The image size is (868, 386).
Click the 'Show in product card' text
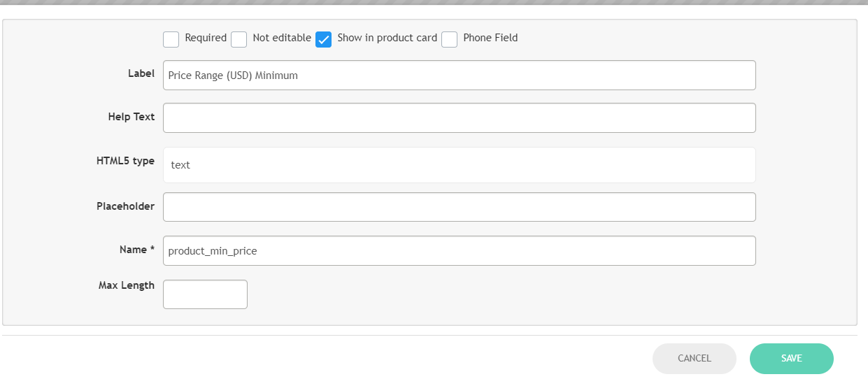[387, 38]
